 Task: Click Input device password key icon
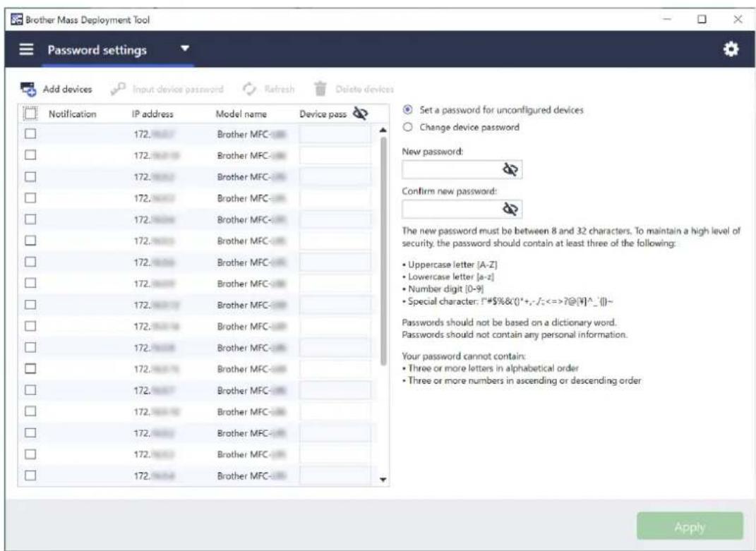(118, 89)
